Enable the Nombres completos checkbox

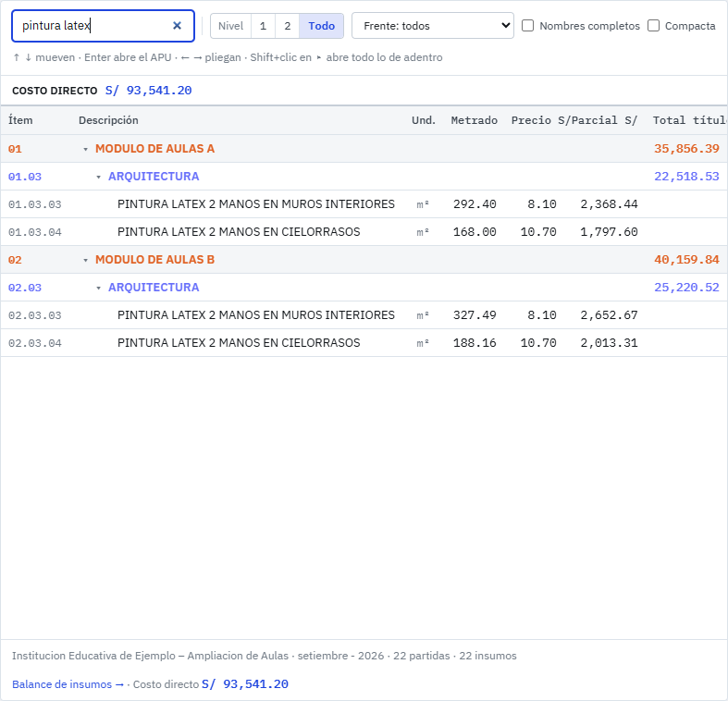tap(527, 26)
